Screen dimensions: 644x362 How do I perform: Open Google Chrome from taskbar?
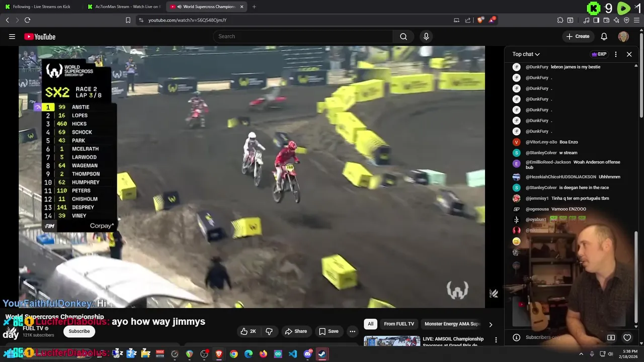point(233,354)
